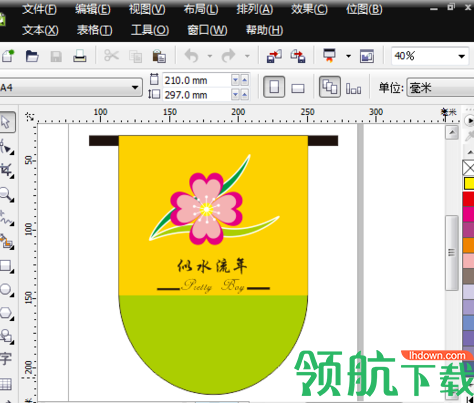Click the Welcome screen icon
Screen dimensions: 474x403
(x=367, y=56)
